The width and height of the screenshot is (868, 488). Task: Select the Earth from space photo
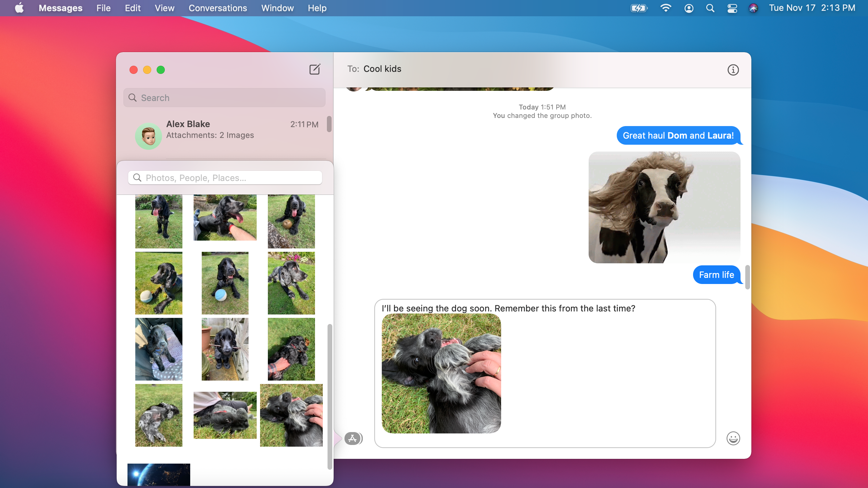(x=159, y=474)
